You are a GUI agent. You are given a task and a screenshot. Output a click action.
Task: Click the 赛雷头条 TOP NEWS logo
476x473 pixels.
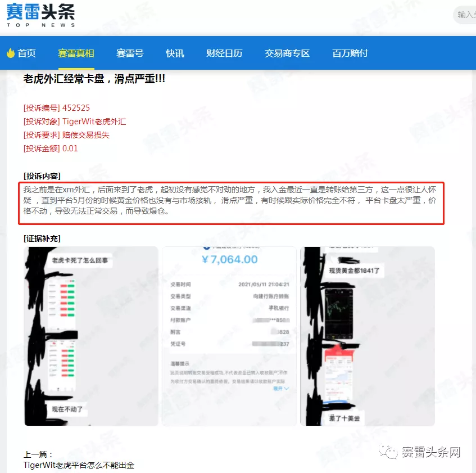coord(40,15)
